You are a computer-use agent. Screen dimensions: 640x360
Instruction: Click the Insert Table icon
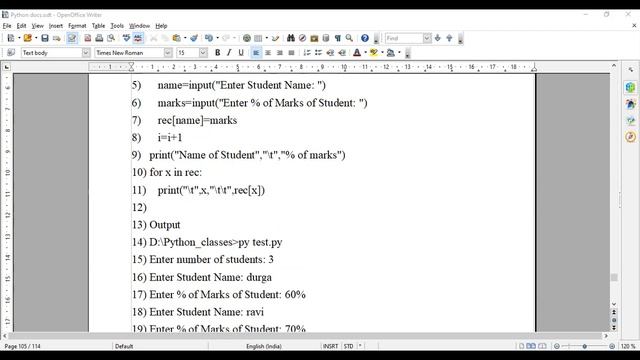258,38
